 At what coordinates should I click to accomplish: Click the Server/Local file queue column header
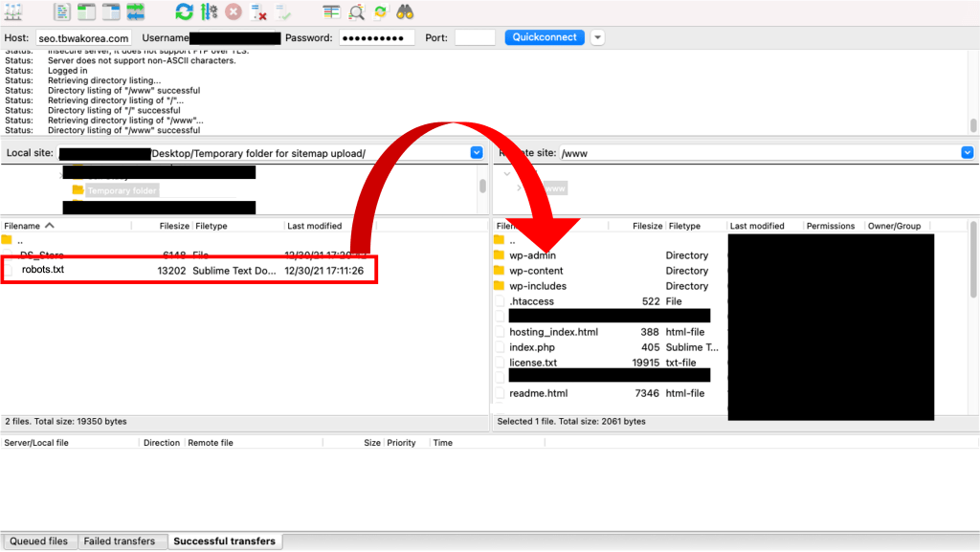[x=70, y=443]
